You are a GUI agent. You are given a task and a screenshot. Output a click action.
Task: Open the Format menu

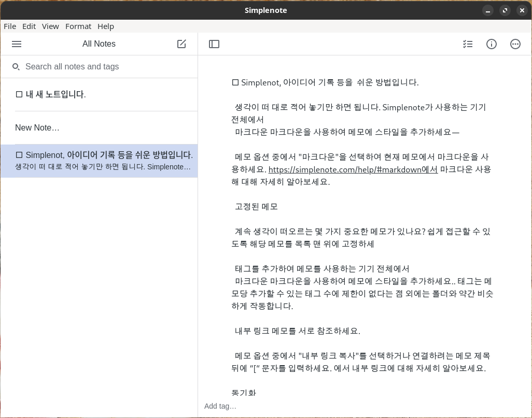(x=78, y=26)
